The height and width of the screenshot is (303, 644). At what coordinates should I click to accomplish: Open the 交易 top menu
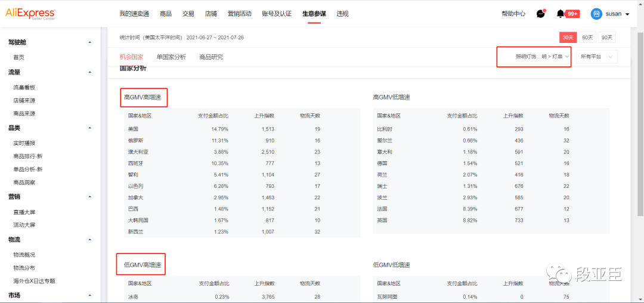coord(188,14)
